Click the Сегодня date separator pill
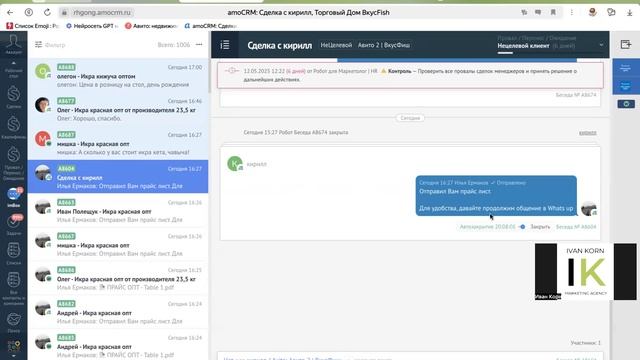 click(410, 118)
